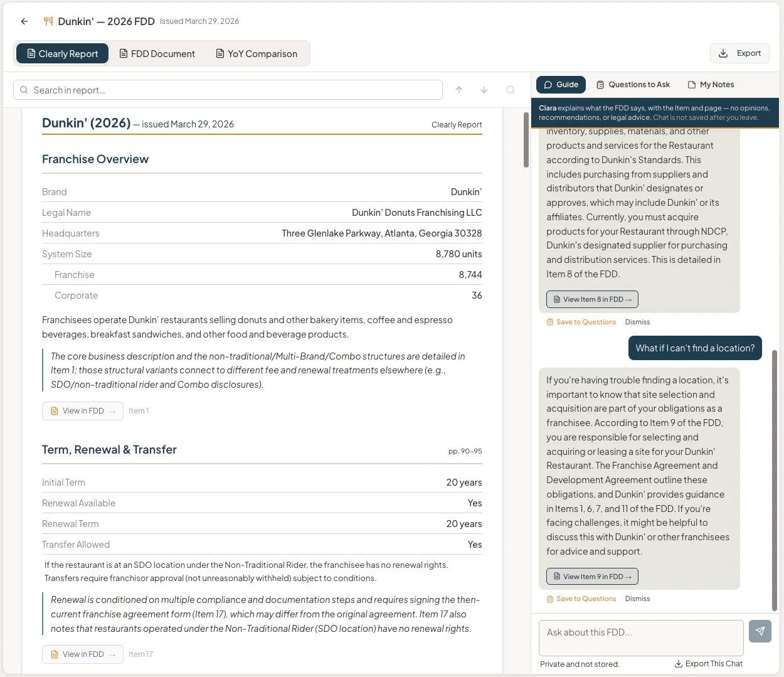Send the chat message paper-plane icon
This screenshot has width=784, height=677.
pyautogui.click(x=760, y=631)
